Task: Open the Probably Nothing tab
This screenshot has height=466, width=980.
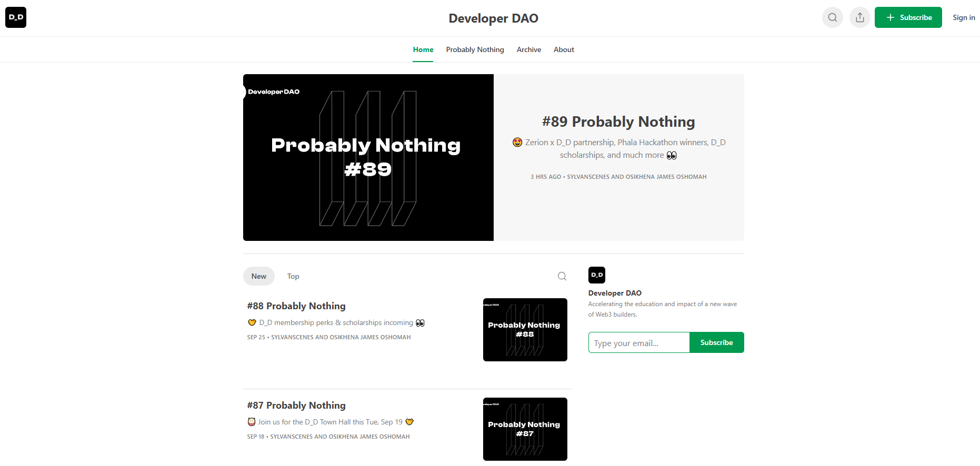Action: coord(475,49)
